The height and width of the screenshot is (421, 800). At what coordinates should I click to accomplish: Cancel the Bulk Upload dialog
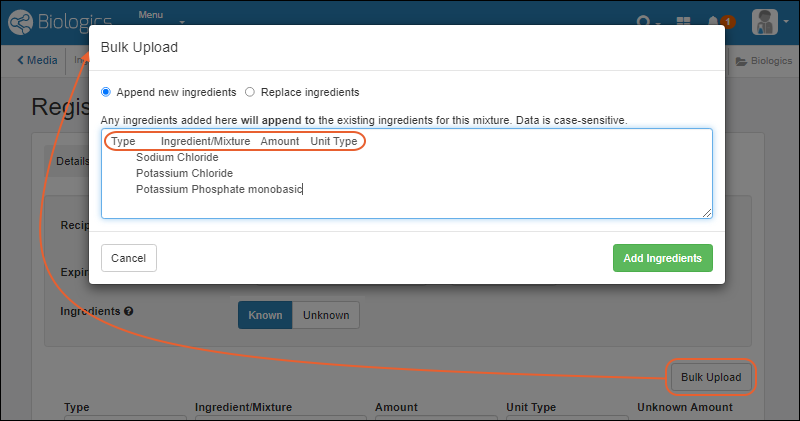pyautogui.click(x=129, y=258)
